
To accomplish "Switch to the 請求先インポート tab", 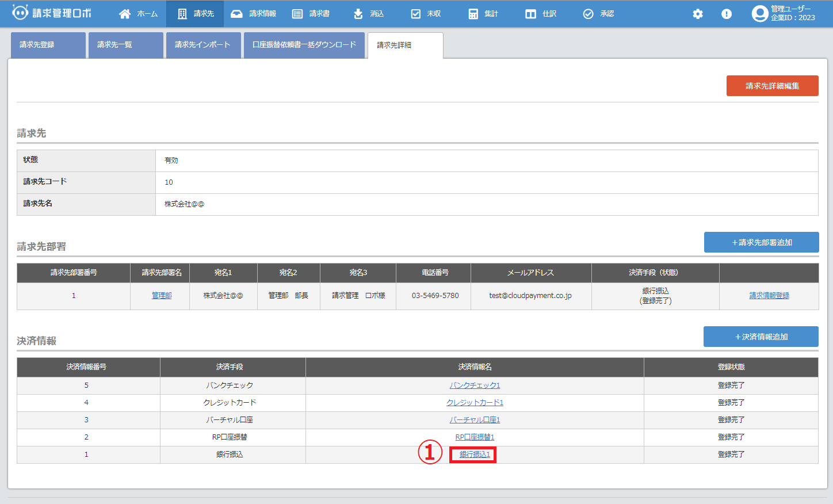I will [x=202, y=45].
